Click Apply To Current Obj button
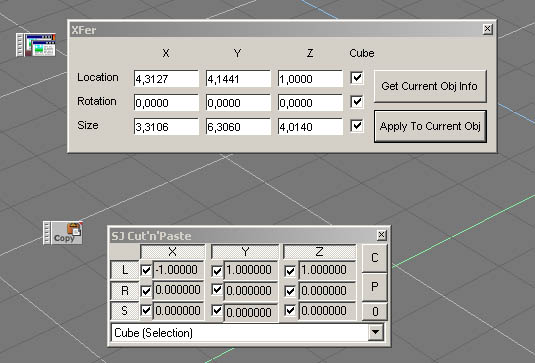 (430, 126)
